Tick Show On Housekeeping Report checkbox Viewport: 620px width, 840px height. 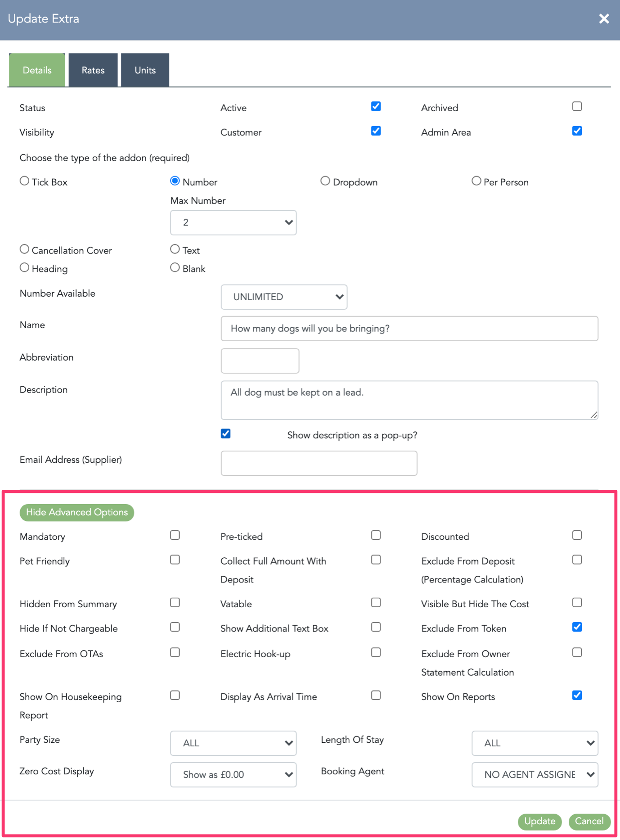[175, 695]
